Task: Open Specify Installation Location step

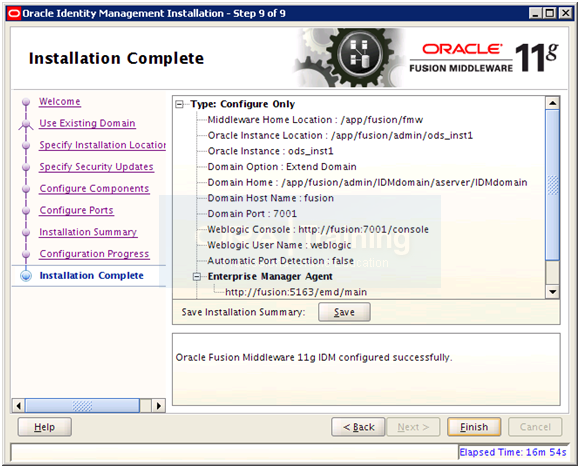Action: pos(102,145)
